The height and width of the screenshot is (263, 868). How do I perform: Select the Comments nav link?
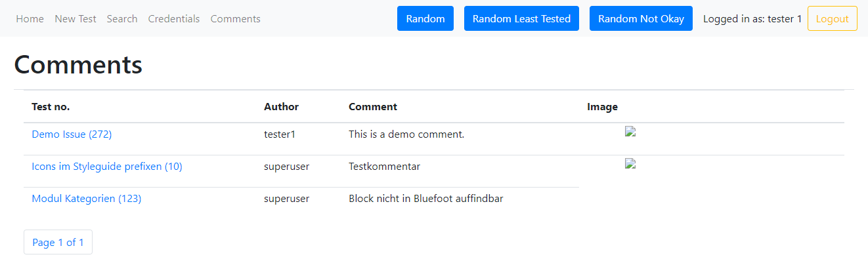point(236,19)
